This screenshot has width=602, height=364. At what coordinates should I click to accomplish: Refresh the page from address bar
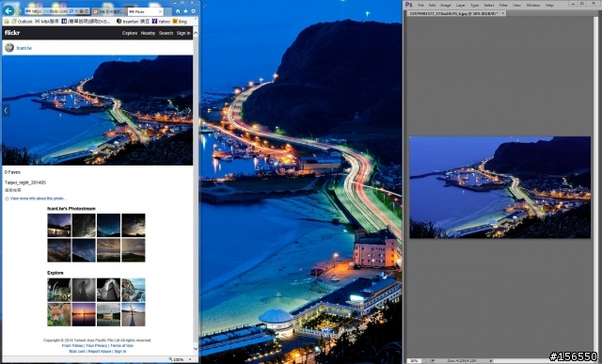87,11
